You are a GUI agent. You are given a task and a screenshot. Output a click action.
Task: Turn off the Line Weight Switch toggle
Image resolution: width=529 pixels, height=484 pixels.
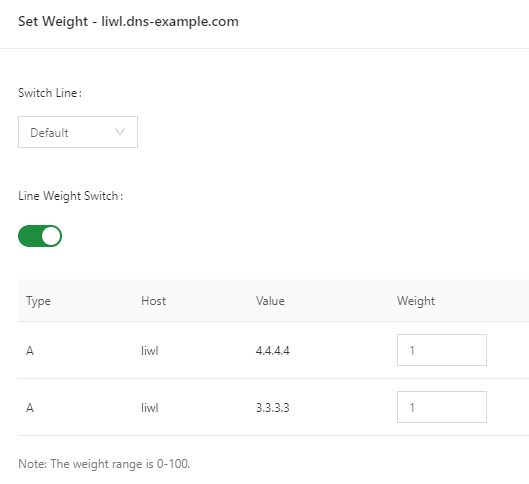(40, 236)
